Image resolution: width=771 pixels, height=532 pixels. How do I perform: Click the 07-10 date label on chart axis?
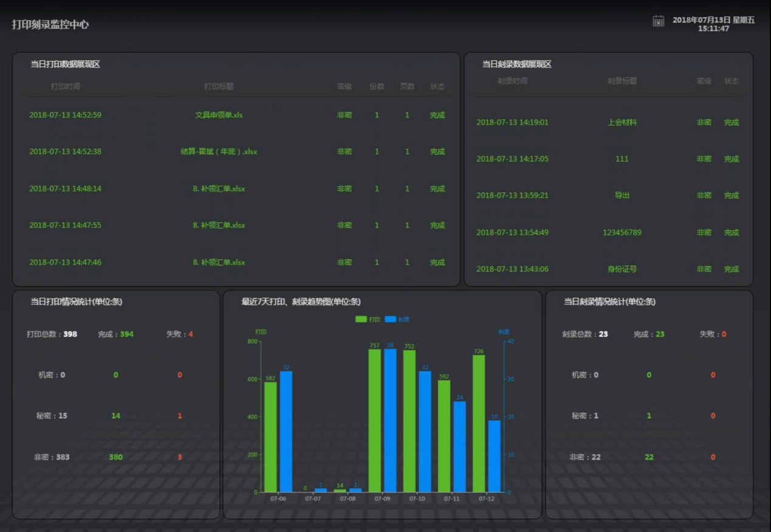tap(417, 499)
